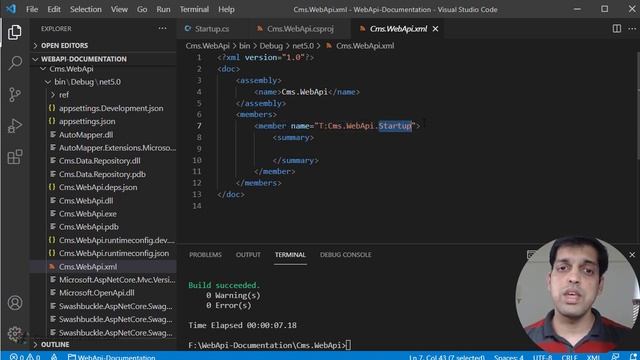The image size is (640, 360).
Task: Open the View menu
Action: point(119,9)
